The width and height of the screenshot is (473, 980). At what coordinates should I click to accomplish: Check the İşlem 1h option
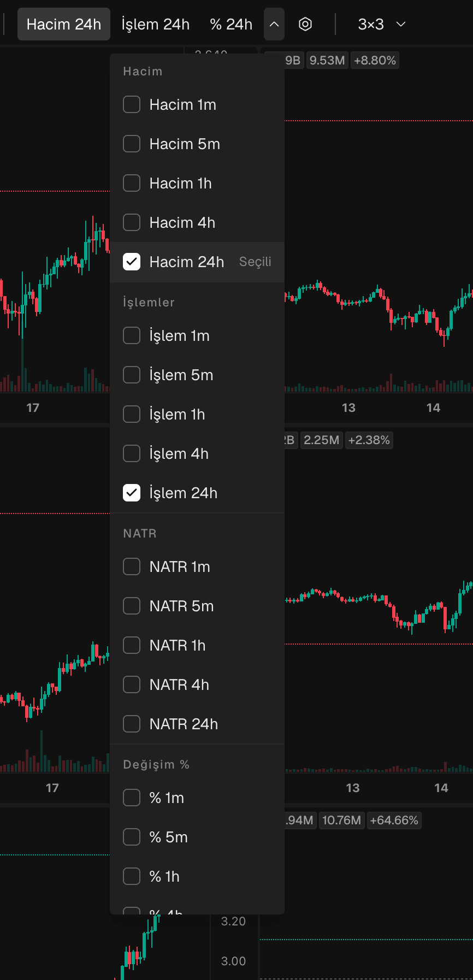point(132,414)
